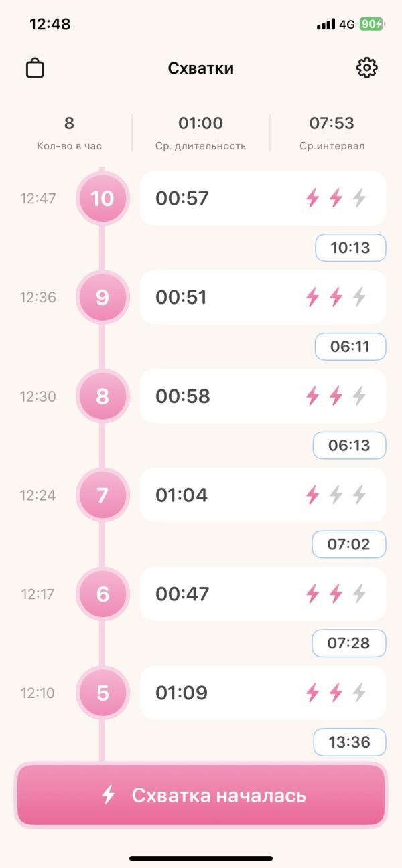
Task: Tap Ср. длительность average duration stat
Action: pos(201,133)
